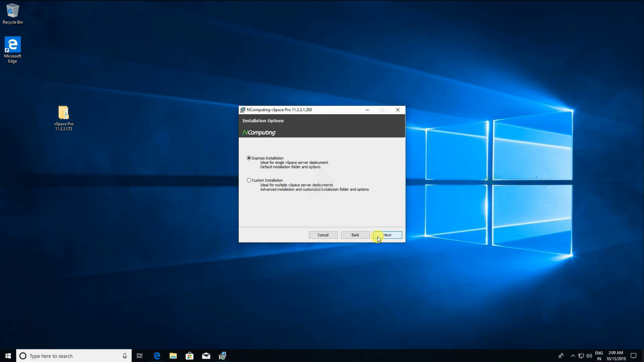Screen dimensions: 644x362
Task: Choose the Custom Installation option
Action: pos(249,180)
